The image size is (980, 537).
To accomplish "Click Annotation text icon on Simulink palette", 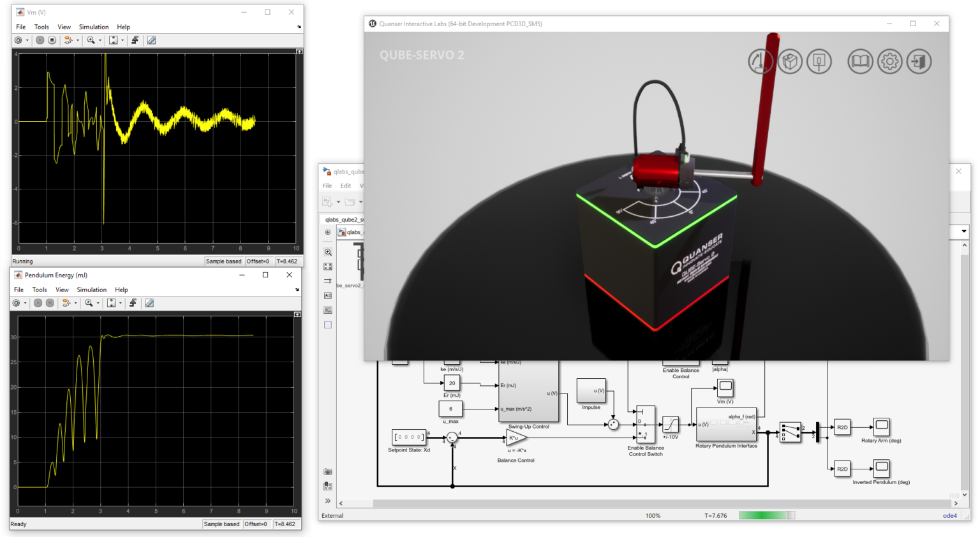I will (328, 296).
